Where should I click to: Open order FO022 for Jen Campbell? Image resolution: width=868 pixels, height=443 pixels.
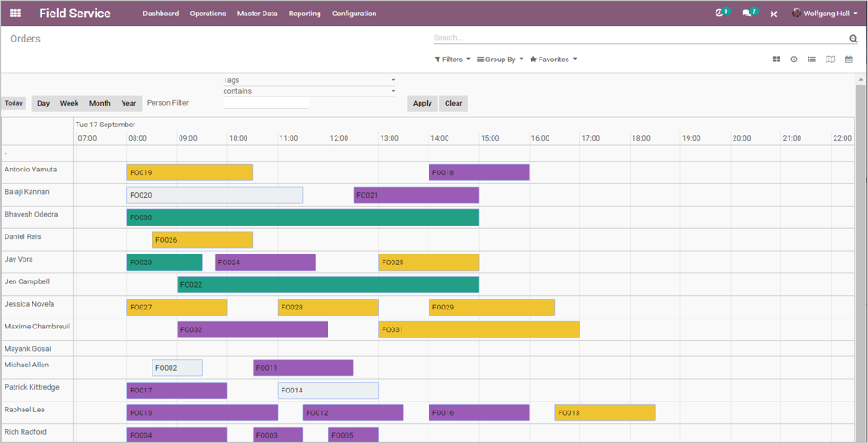[x=328, y=284]
